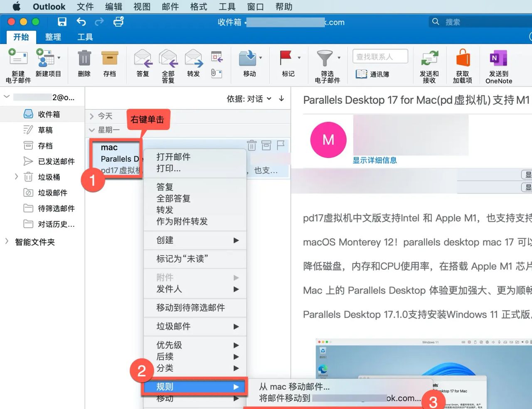532x409 pixels.
Task: Choose 作为附件转发 in the context menu
Action: (x=195, y=221)
